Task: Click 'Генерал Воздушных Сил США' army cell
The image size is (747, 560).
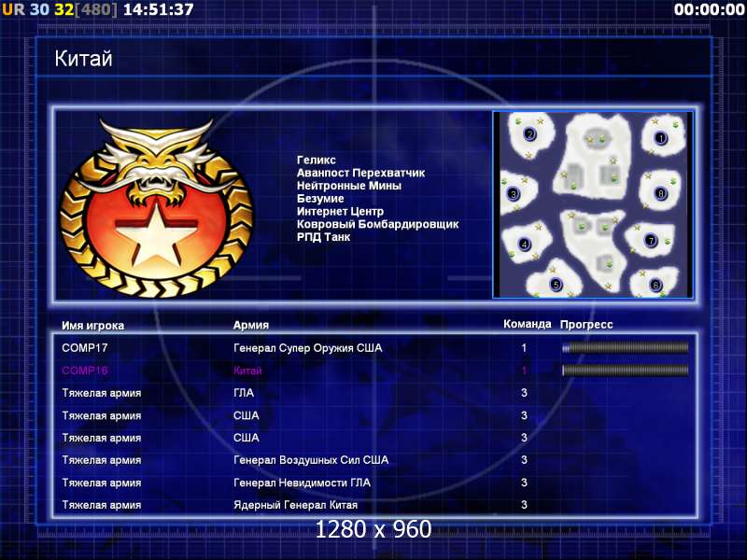Action: [x=311, y=460]
